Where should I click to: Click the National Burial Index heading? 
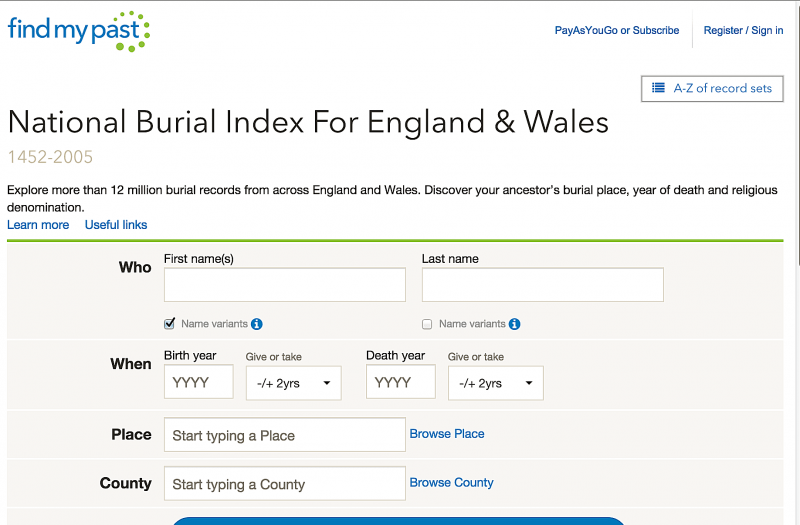(x=308, y=122)
